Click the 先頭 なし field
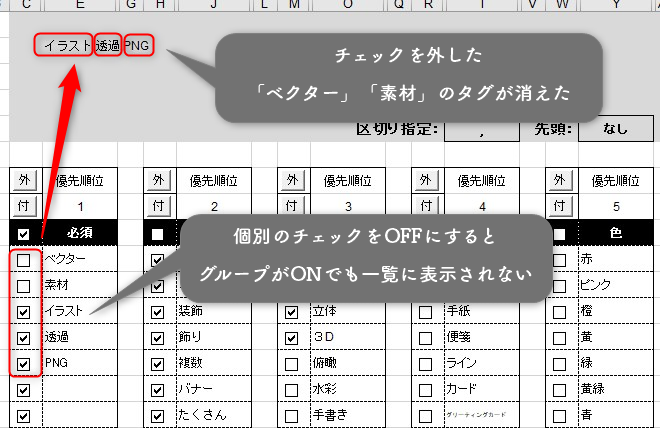The image size is (660, 428). 616,129
